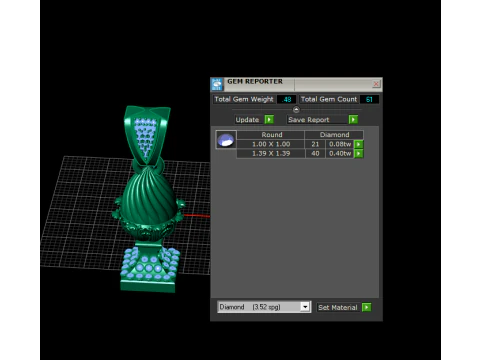The height and width of the screenshot is (360, 480).
Task: Click the round gem thumbnail icon
Action: pyautogui.click(x=226, y=140)
